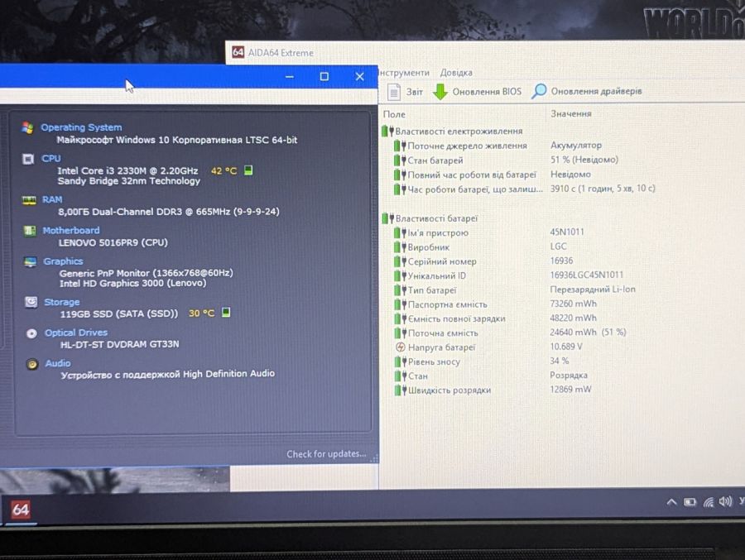This screenshot has height=560, width=745.
Task: Click the Check for updates... link
Action: coord(326,454)
